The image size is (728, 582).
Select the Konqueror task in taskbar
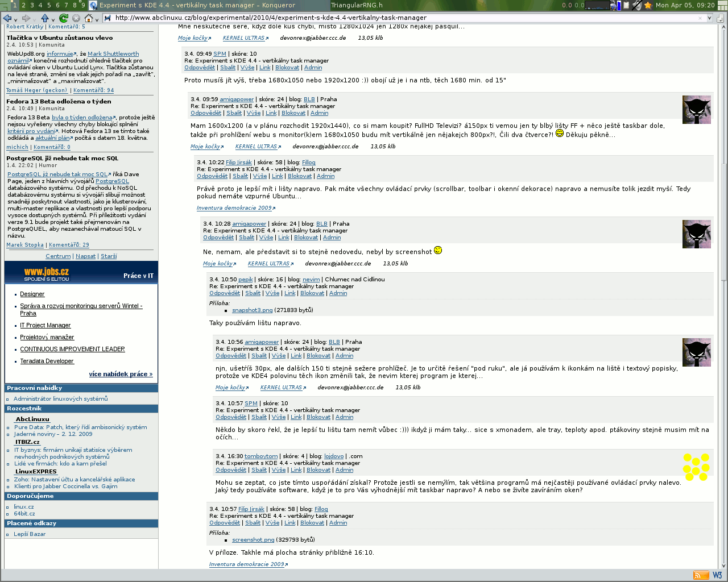click(x=208, y=5)
